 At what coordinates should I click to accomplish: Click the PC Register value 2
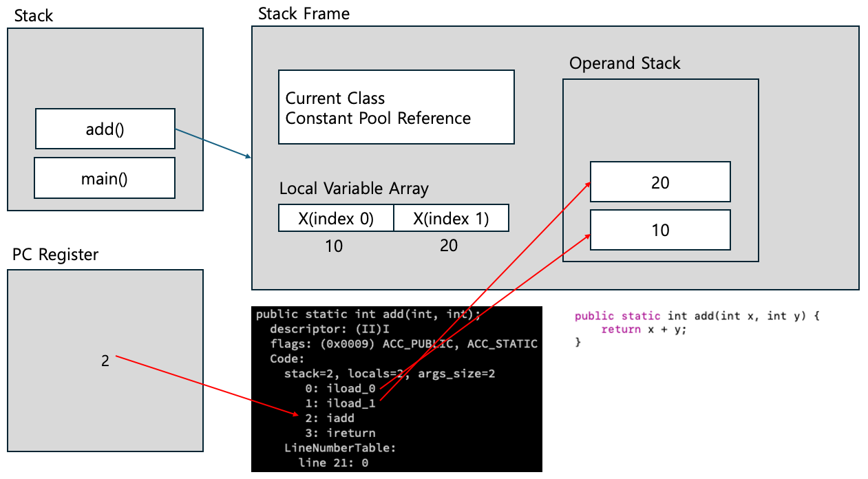pyautogui.click(x=105, y=361)
